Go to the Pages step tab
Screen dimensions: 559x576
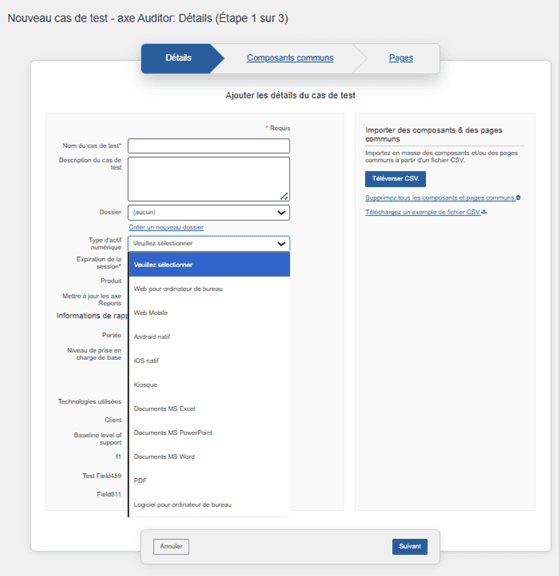(x=401, y=58)
